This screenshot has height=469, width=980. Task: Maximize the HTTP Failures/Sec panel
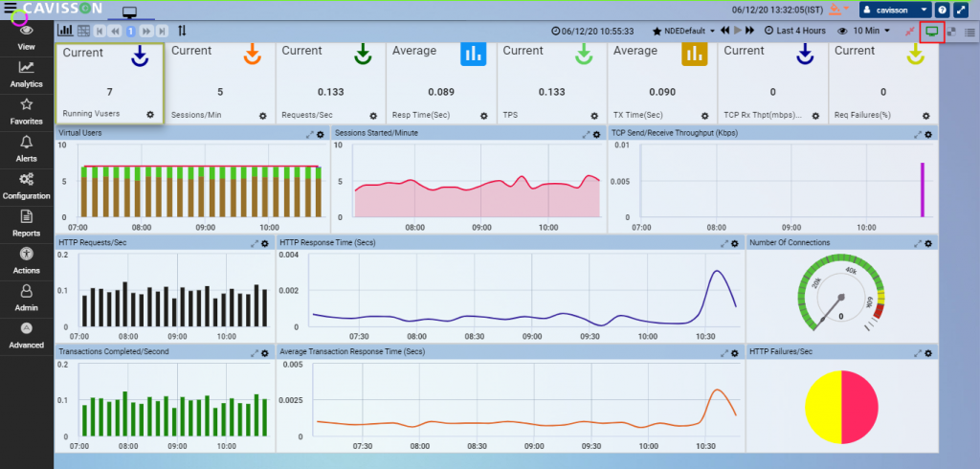[x=918, y=353]
